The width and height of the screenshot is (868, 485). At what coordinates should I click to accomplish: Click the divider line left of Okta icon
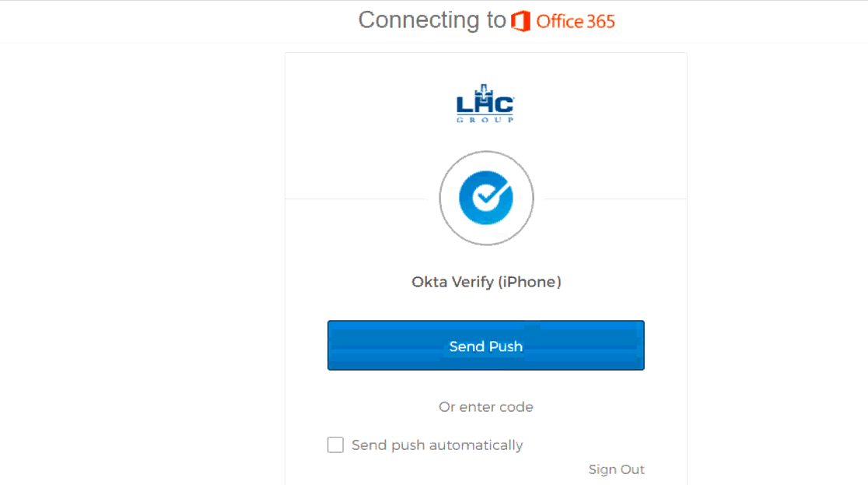pyautogui.click(x=358, y=199)
